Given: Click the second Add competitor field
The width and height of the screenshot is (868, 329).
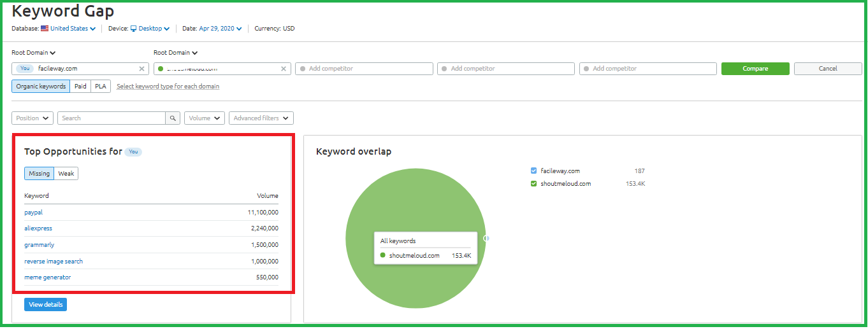Looking at the screenshot, I should (506, 69).
